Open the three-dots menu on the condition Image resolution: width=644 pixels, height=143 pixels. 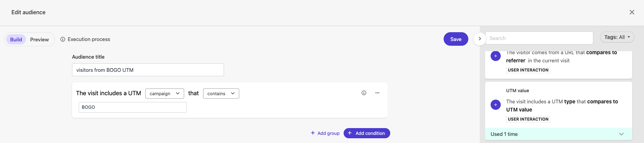(x=377, y=93)
